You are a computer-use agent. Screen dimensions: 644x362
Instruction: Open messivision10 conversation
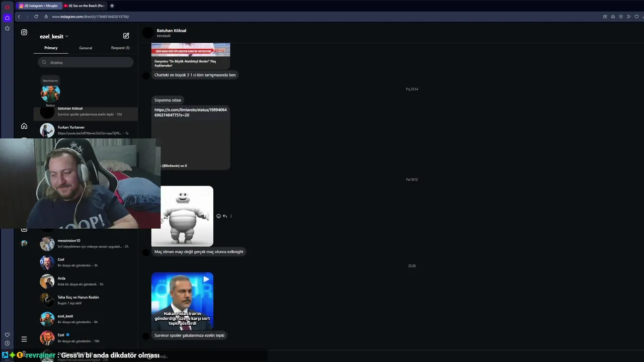[x=86, y=243]
